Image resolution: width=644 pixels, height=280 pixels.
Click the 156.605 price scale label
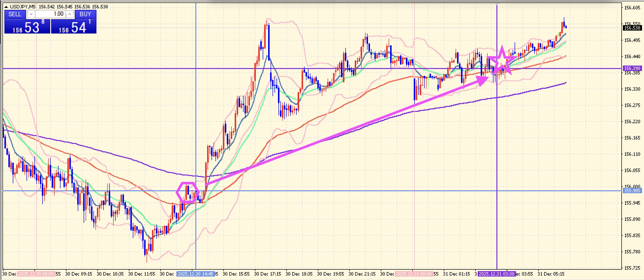tap(632, 8)
